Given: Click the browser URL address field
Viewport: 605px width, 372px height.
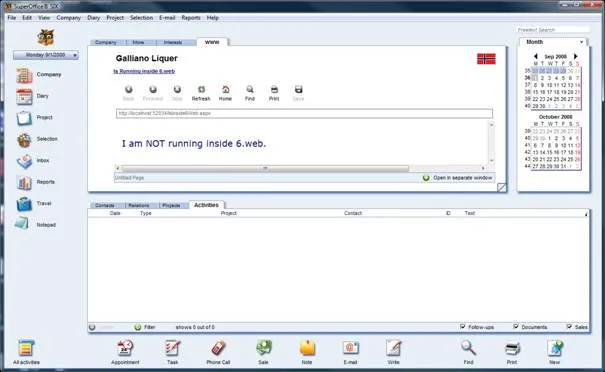Looking at the screenshot, I should 304,113.
